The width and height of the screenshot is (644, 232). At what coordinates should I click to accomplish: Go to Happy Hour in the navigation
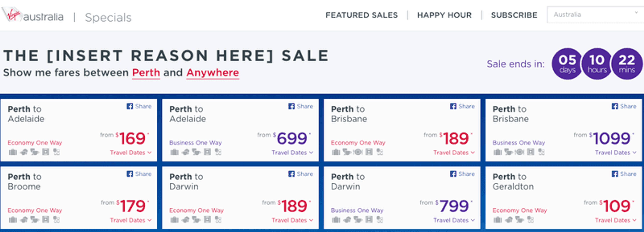(x=444, y=15)
